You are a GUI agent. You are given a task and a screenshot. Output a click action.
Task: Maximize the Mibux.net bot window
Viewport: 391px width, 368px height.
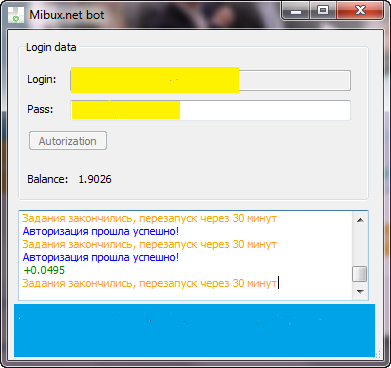tap(323, 11)
